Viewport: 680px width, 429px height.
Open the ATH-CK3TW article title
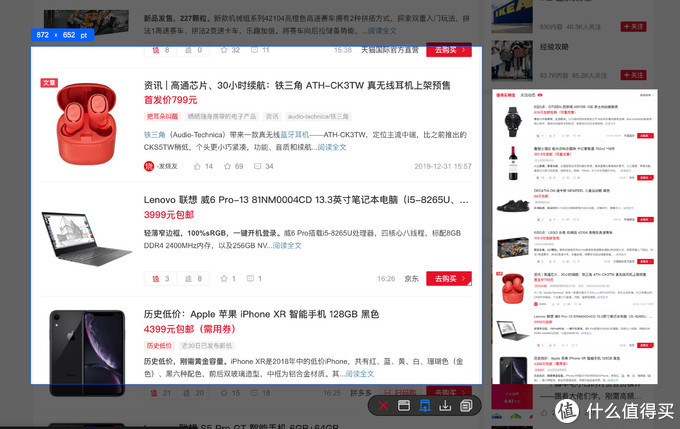297,85
